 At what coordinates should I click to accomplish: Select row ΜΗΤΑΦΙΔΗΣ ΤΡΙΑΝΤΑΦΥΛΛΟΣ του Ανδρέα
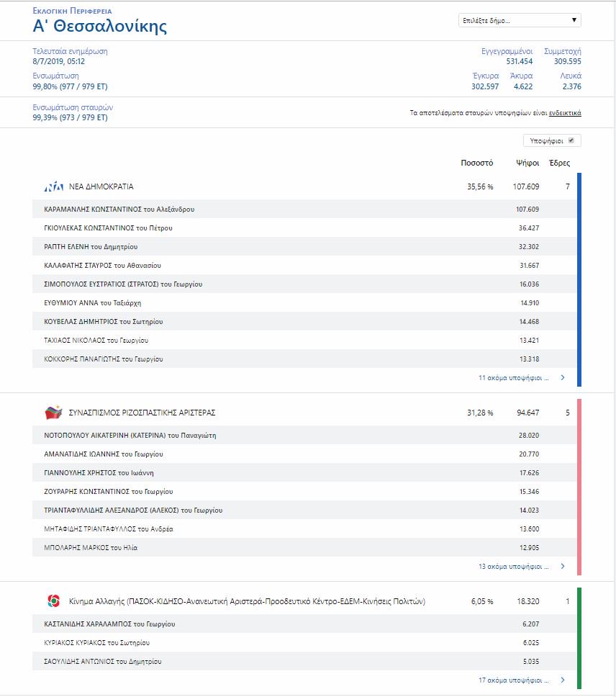(304, 529)
